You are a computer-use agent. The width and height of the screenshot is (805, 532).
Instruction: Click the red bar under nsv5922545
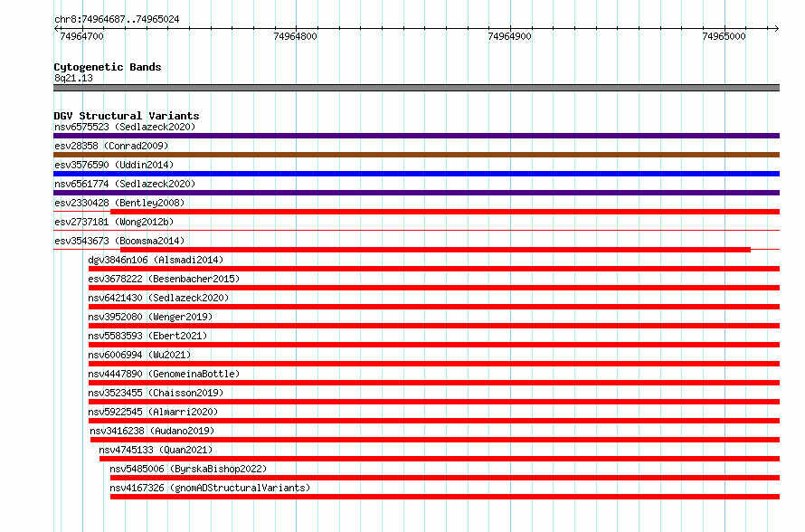pyautogui.click(x=434, y=421)
